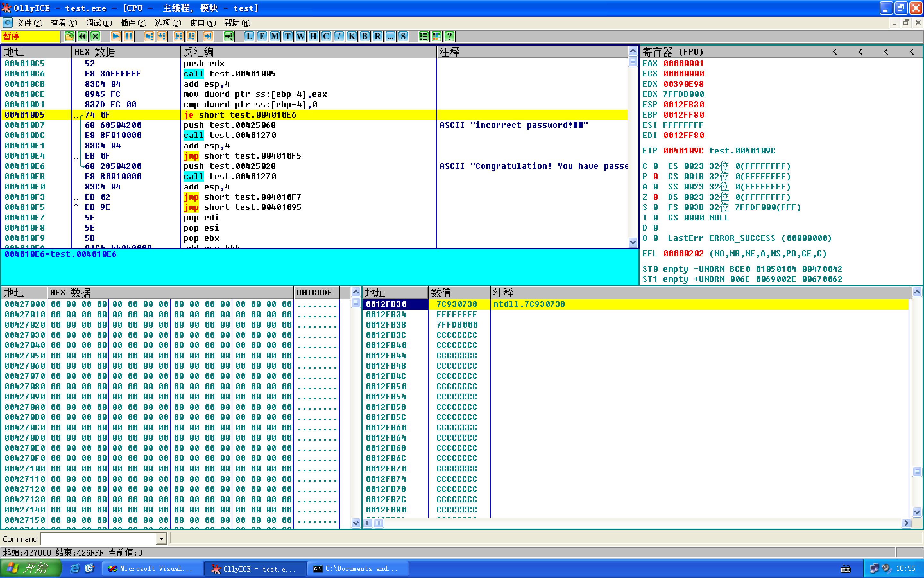This screenshot has width=924, height=578.
Task: Open Run trace with ellipsis button
Action: tap(390, 36)
